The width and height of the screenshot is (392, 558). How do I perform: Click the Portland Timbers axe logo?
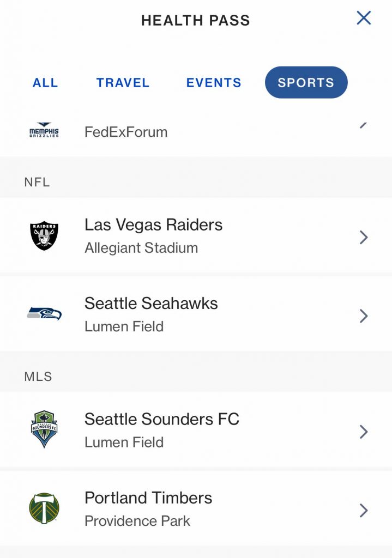coord(44,508)
